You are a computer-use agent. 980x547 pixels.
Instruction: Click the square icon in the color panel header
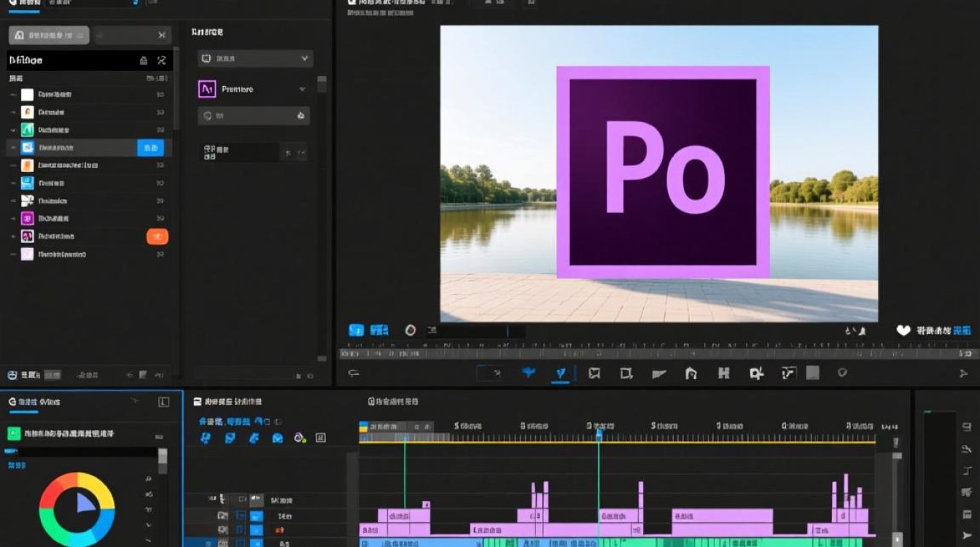point(163,402)
